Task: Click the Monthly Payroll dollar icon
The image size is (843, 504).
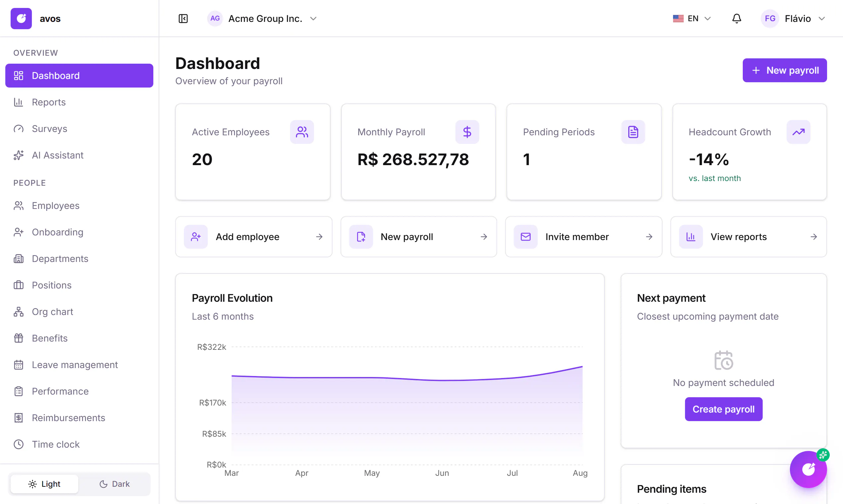Action: pyautogui.click(x=467, y=132)
